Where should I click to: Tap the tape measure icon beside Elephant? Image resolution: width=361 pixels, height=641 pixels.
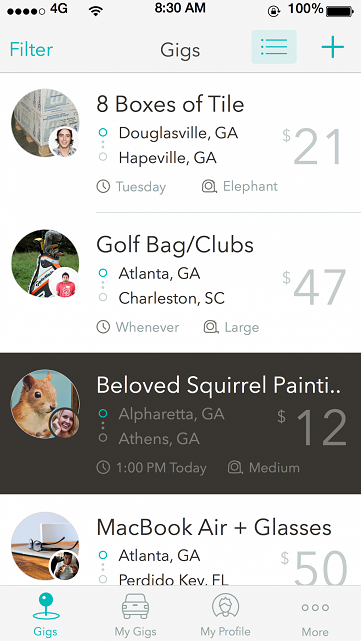(209, 186)
